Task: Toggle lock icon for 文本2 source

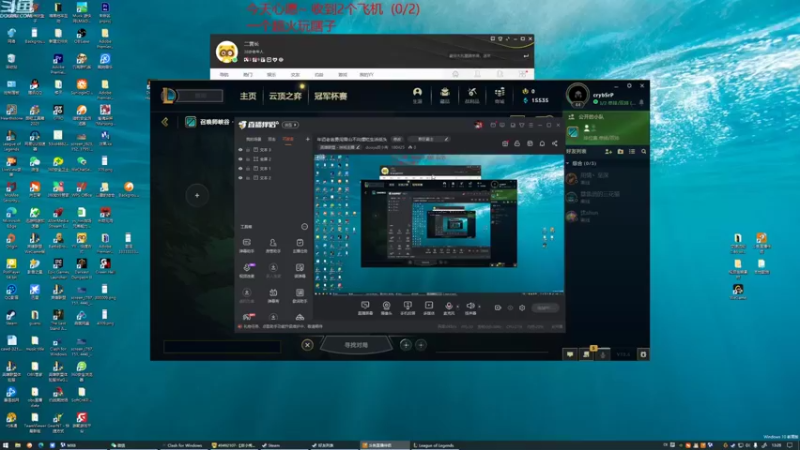Action: (x=248, y=178)
